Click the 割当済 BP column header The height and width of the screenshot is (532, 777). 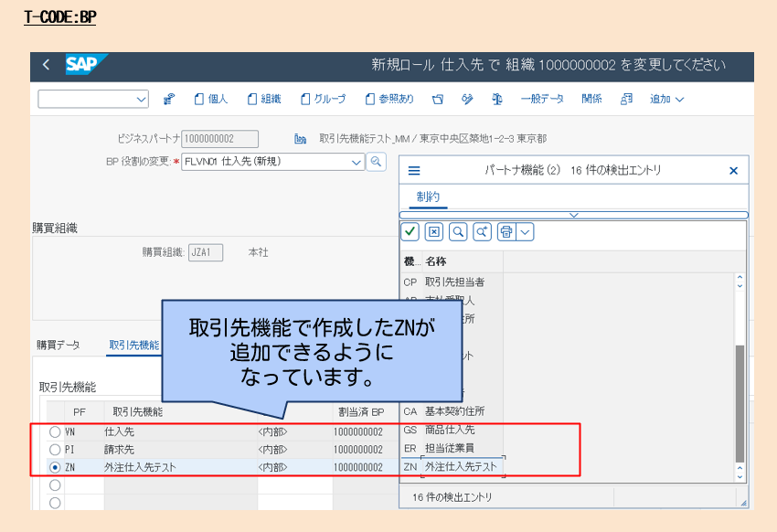click(361, 412)
